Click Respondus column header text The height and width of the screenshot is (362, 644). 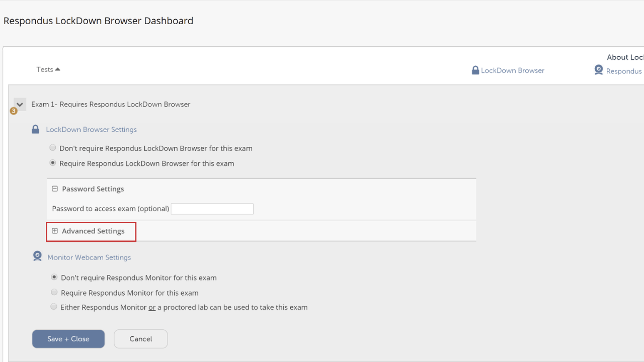point(625,71)
